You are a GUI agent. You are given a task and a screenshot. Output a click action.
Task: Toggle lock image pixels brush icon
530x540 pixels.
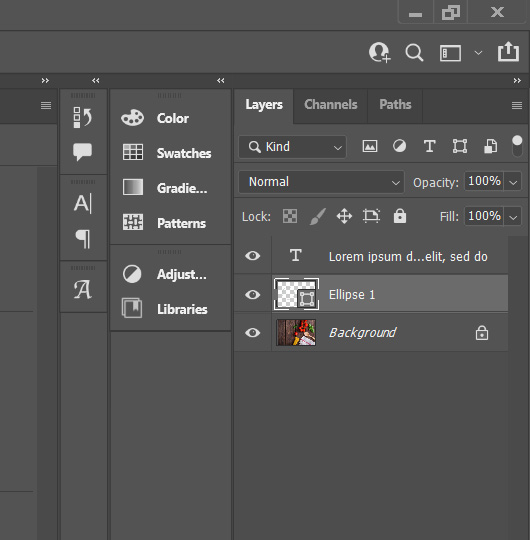pos(317,216)
